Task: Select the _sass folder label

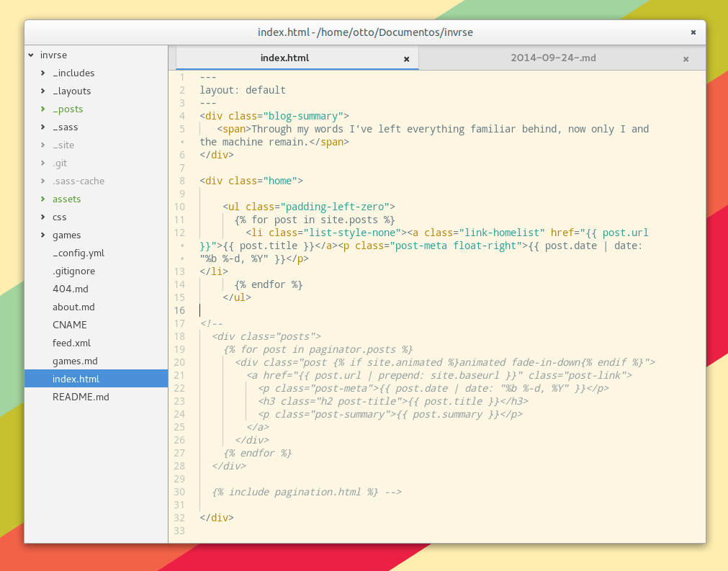Action: point(65,127)
